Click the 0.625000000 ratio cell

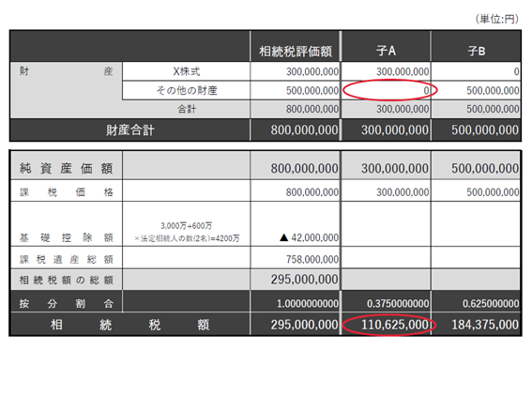pyautogui.click(x=491, y=303)
